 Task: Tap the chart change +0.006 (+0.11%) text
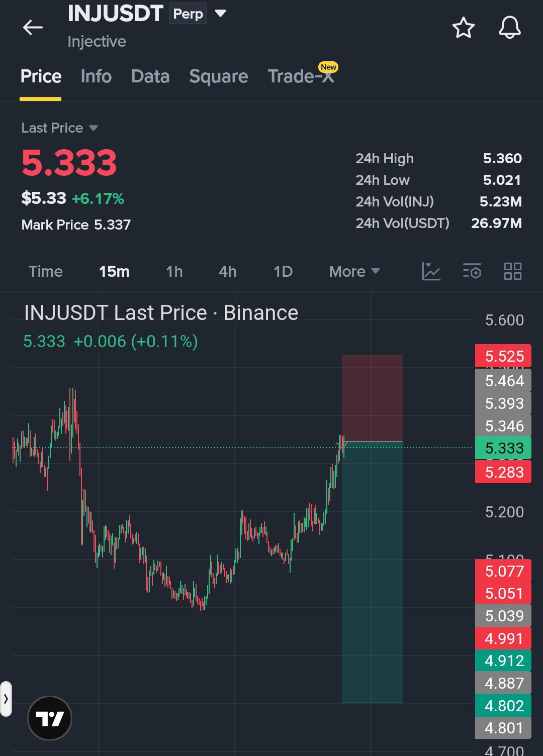click(136, 342)
